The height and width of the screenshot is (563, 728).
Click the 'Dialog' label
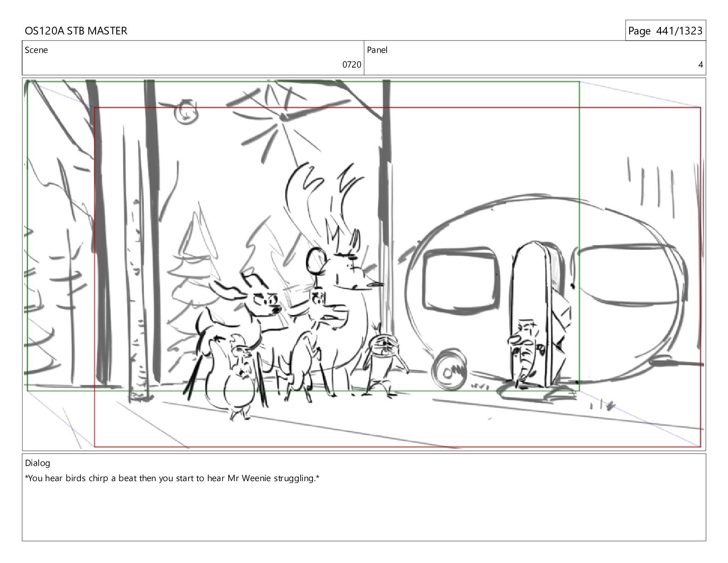[38, 463]
